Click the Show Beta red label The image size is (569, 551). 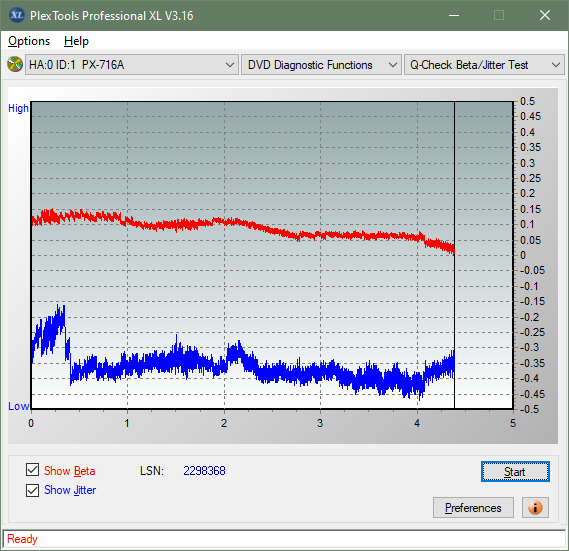click(70, 471)
